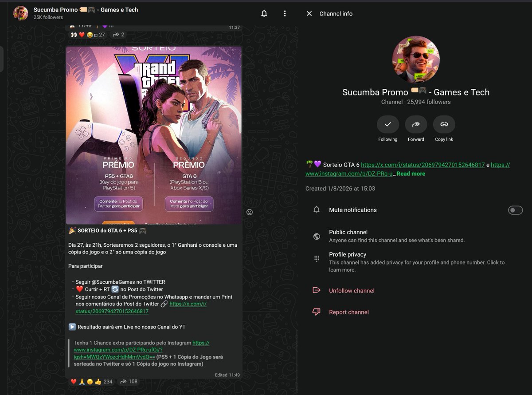Click the Copy link chain button

(x=444, y=125)
